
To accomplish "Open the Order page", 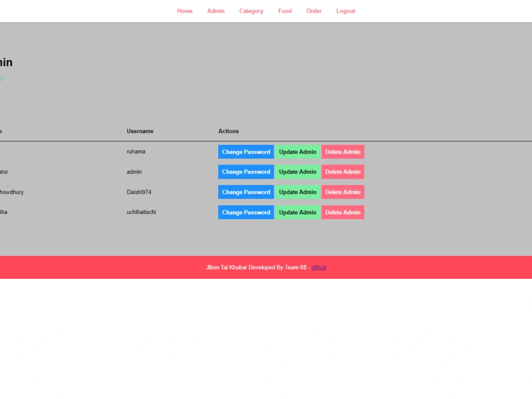I will click(x=314, y=11).
